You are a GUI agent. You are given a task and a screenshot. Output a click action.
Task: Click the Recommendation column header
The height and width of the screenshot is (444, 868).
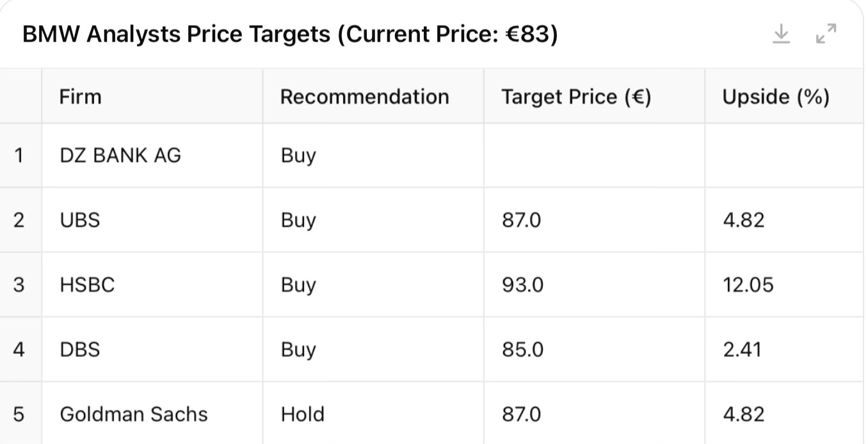[365, 97]
